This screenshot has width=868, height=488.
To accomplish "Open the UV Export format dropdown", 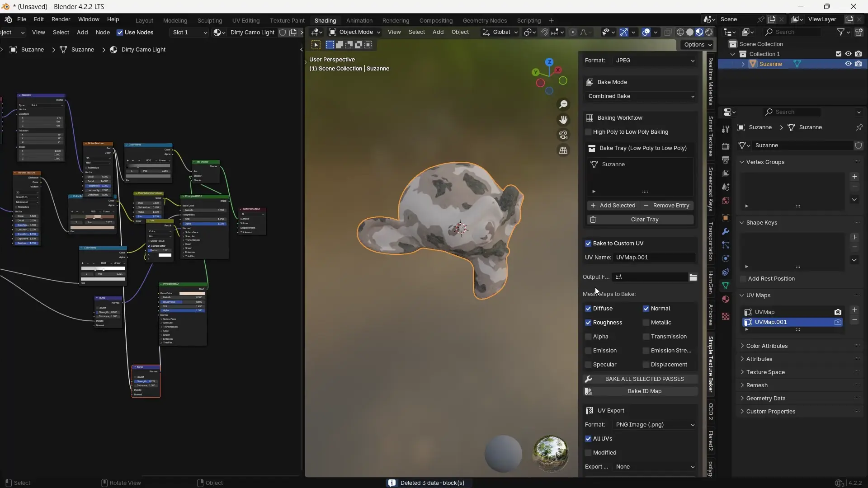I will pos(655,425).
